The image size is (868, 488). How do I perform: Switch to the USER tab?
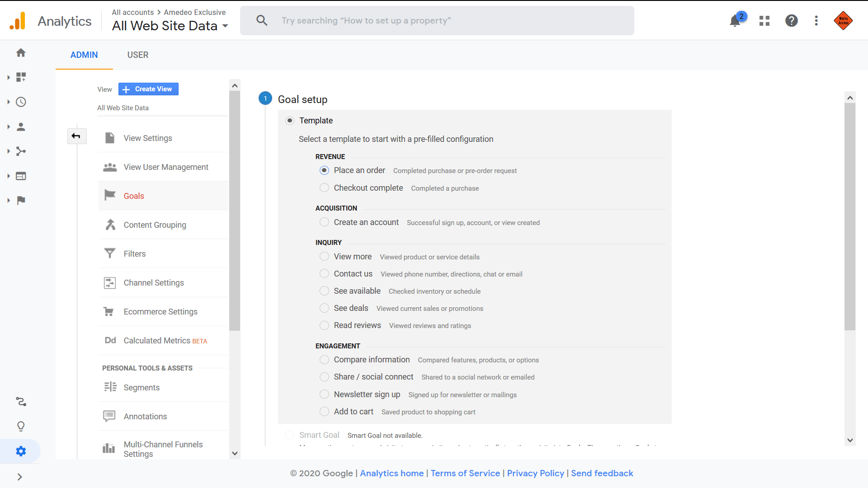click(137, 55)
